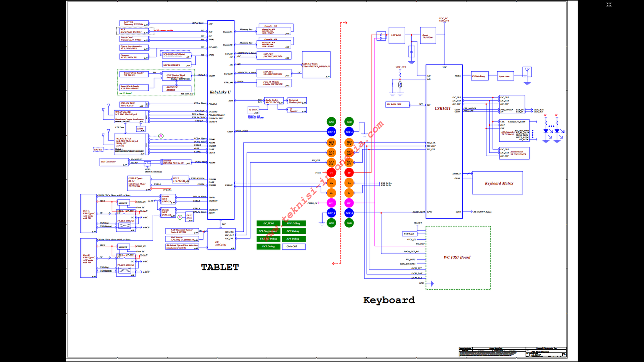Click the 3.3V LDO block
Screen dimensions: 644x362
click(x=397, y=35)
